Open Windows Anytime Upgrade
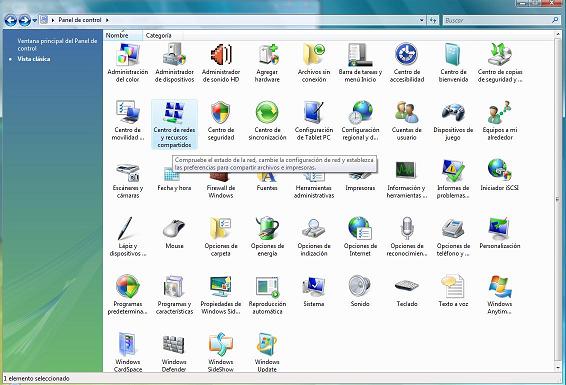Image resolution: width=566 pixels, height=385 pixels. pyautogui.click(x=500, y=295)
